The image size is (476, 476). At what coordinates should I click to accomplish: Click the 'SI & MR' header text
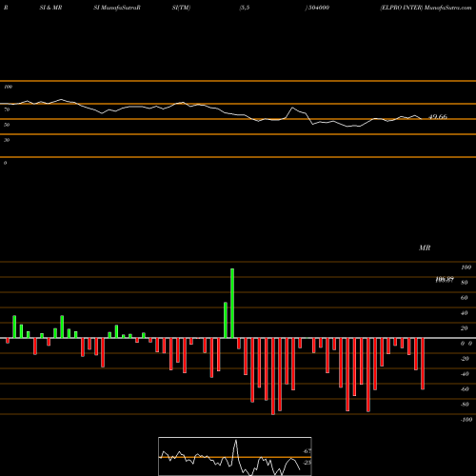(50, 8)
